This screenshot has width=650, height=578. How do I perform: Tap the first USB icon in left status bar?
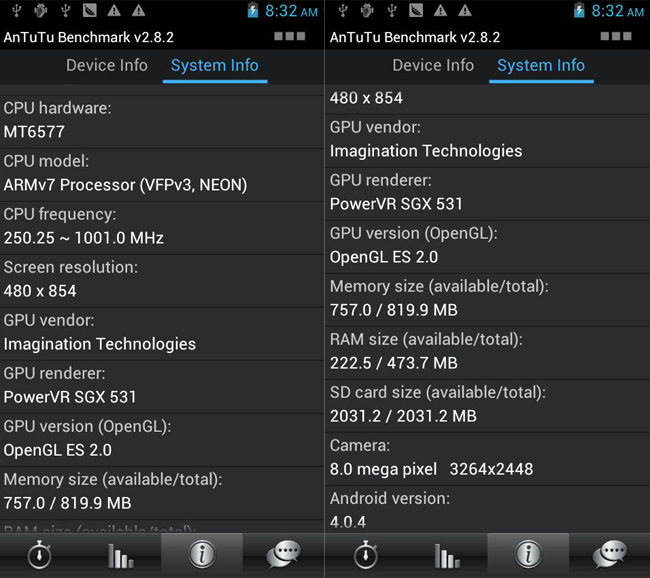tap(17, 10)
